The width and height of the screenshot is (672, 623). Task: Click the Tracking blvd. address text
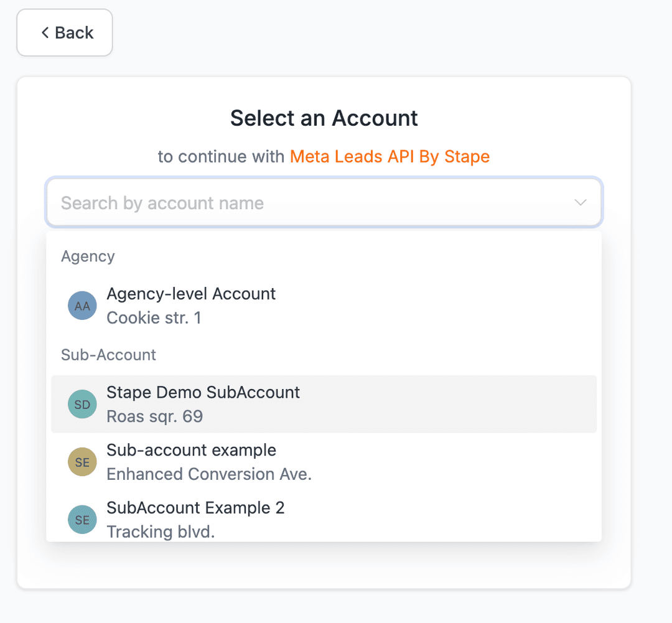click(161, 532)
